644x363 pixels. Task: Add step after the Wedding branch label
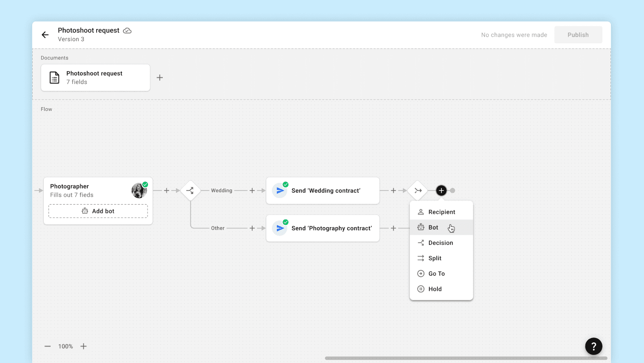pos(252,190)
